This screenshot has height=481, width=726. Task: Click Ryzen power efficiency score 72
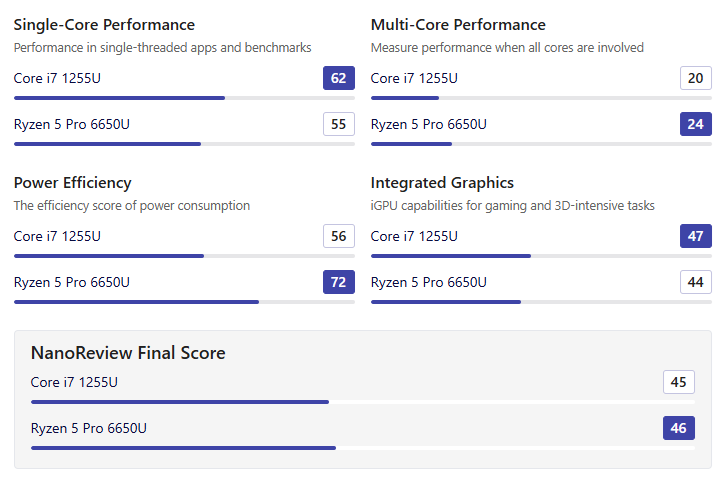point(338,282)
